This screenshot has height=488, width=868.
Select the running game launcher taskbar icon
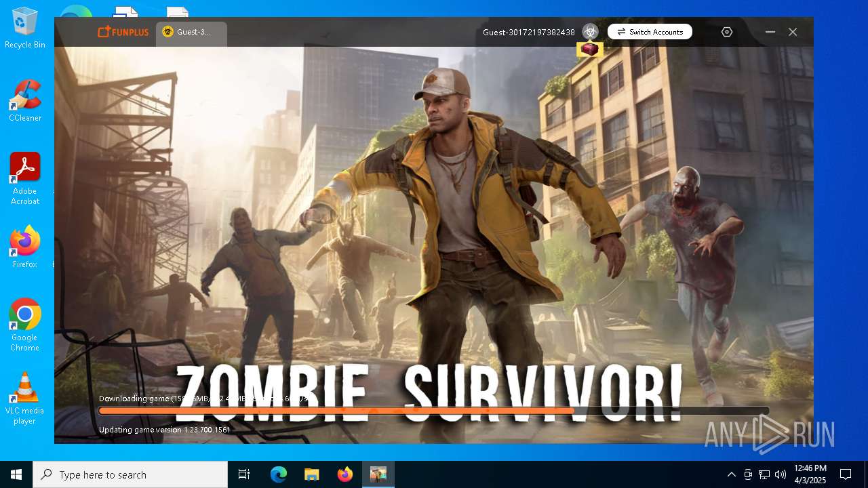point(378,474)
